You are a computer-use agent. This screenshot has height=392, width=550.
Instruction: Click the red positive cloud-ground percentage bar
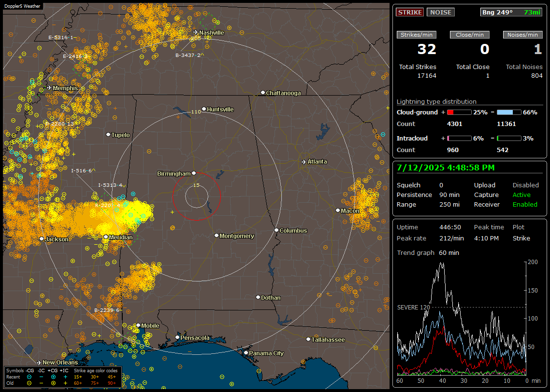(459, 112)
